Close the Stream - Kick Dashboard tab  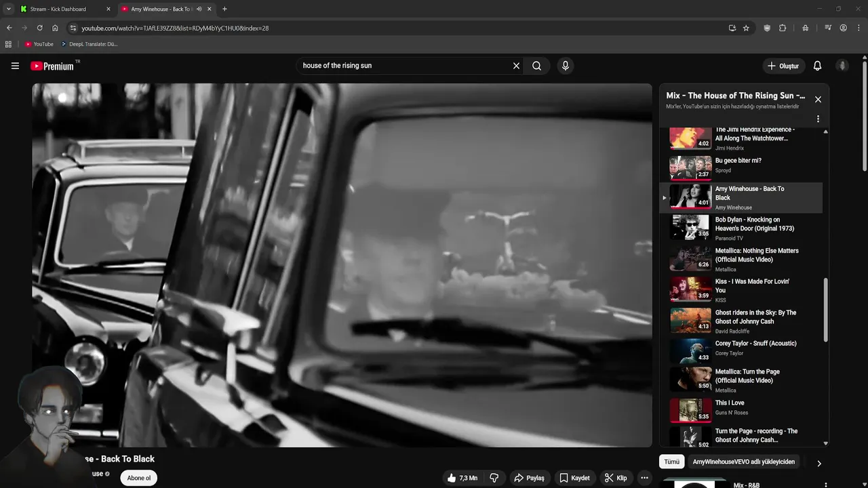[108, 9]
